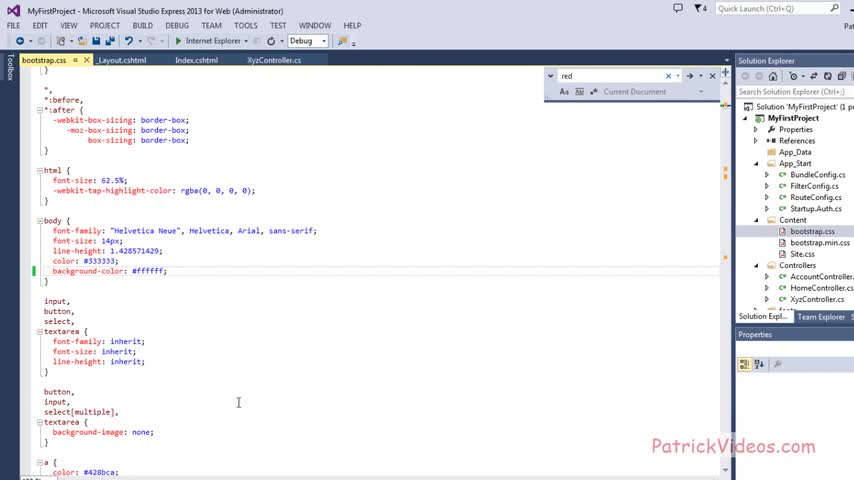The height and width of the screenshot is (480, 854).
Task: Collapse the App_Start folder node
Action: click(x=756, y=163)
